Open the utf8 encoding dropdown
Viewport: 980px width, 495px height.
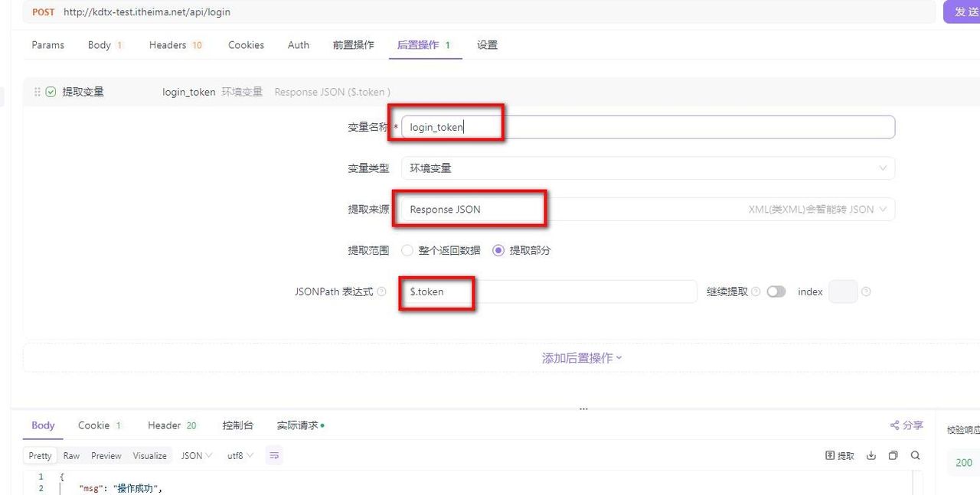237,455
